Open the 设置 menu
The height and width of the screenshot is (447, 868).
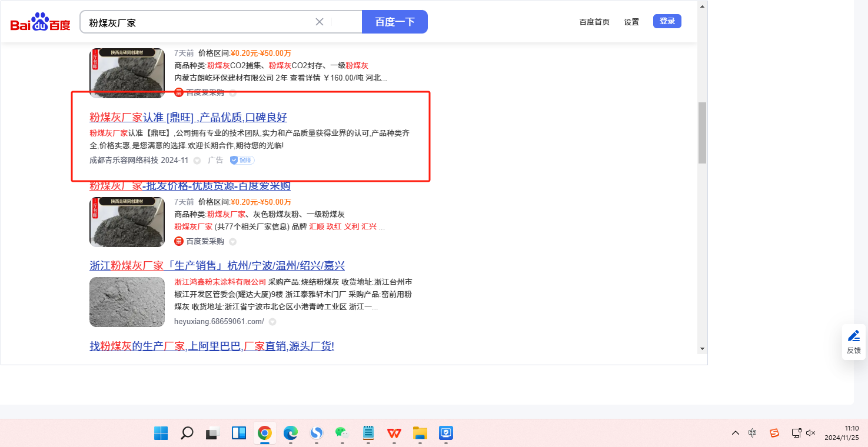(631, 22)
